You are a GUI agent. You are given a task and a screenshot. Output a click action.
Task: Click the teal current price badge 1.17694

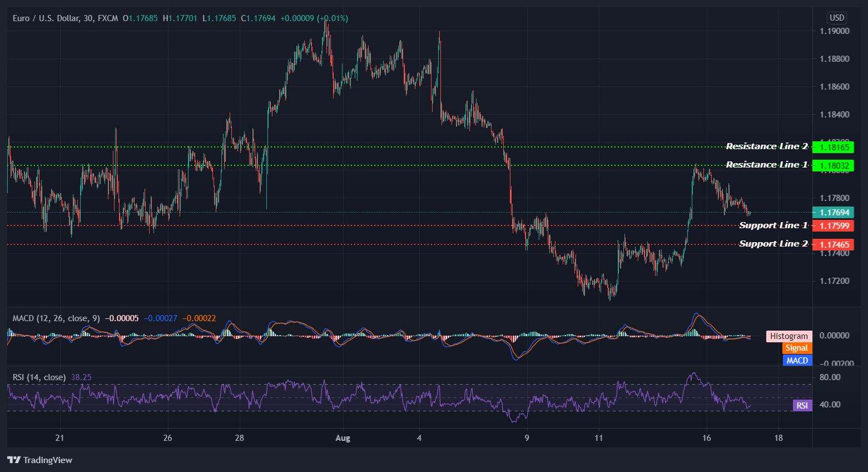[835, 212]
